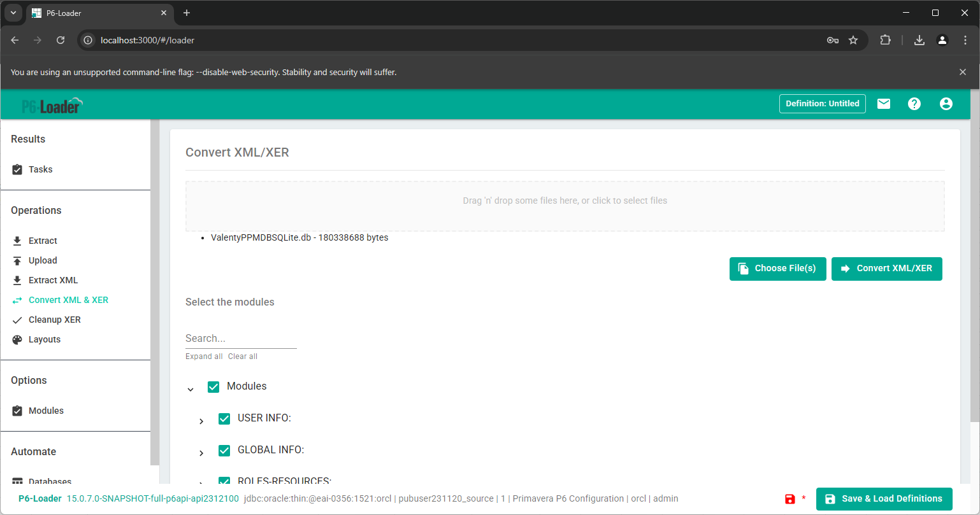Open the user account profile icon

(946, 104)
